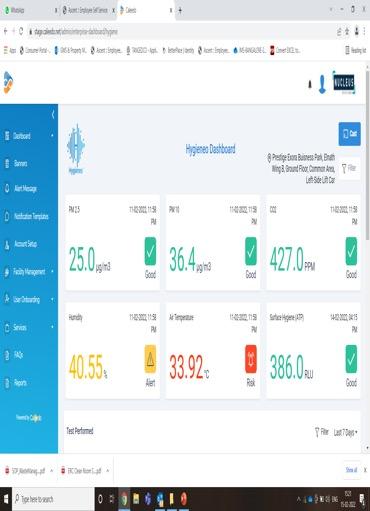Open Reports in the sidebar

coord(20,383)
